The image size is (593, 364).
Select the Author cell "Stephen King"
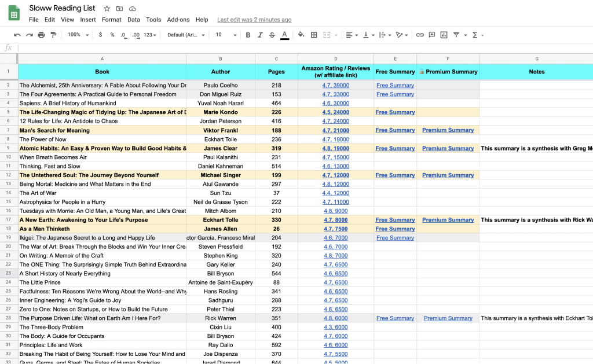pyautogui.click(x=221, y=256)
